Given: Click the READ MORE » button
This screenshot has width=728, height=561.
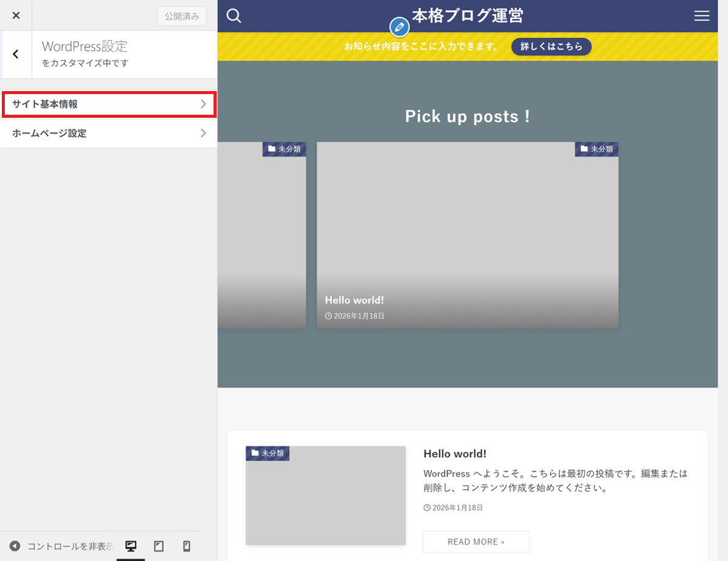Looking at the screenshot, I should [x=476, y=542].
